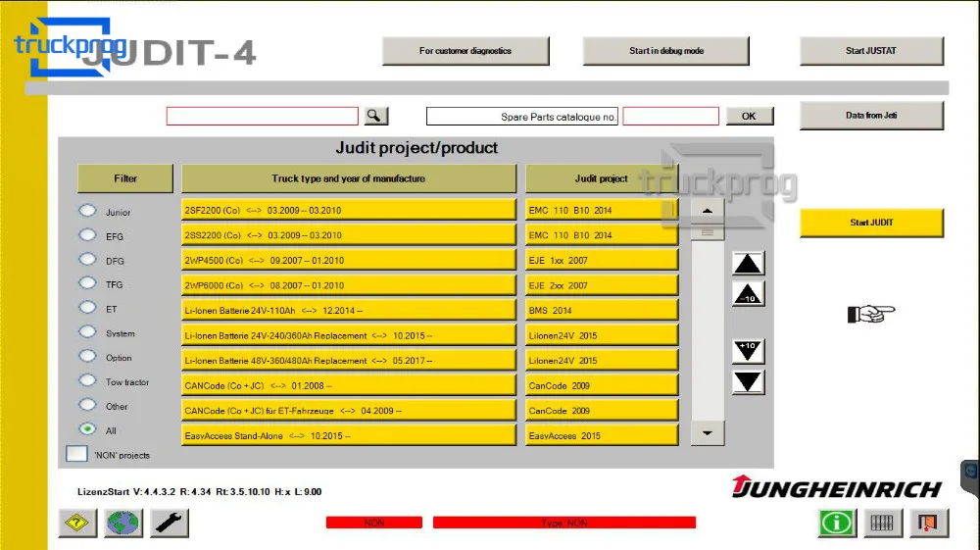
Task: Select Li-Ionen Batterie 48V-360/480Ah Replacement row
Action: pos(349,360)
